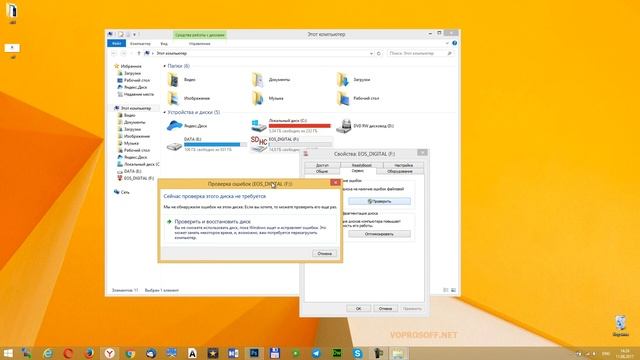Viewport: 640px width, 360px height.
Task: Open Корзина recycle bin on desktop
Action: pyautogui.click(x=620, y=325)
